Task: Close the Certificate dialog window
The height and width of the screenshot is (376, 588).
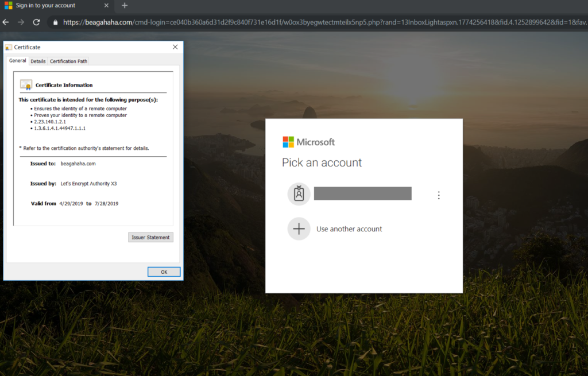Action: coord(175,47)
